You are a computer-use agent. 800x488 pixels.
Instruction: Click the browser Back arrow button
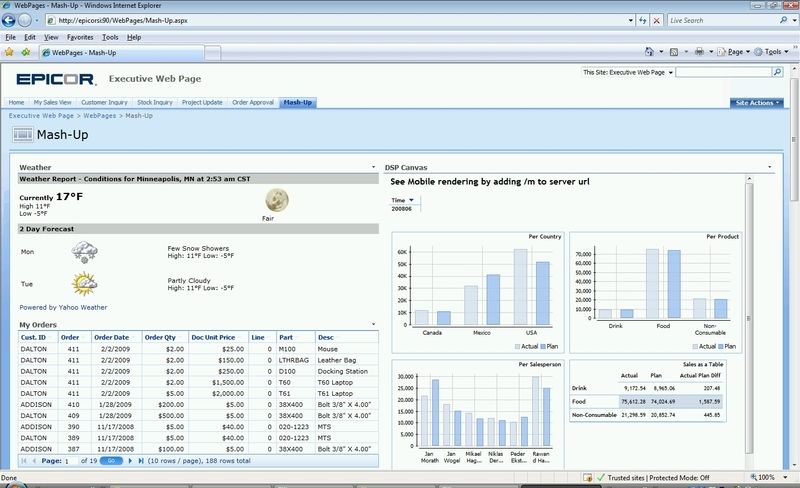11,19
